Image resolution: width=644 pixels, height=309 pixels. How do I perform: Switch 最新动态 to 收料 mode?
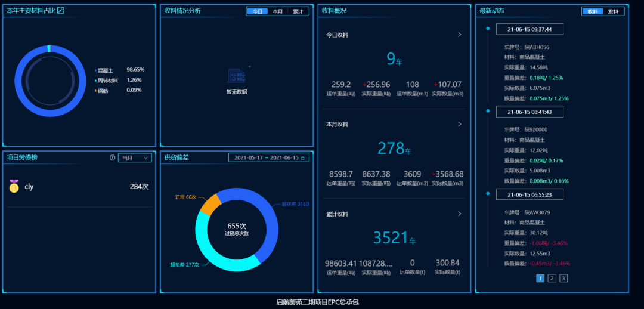coord(593,11)
